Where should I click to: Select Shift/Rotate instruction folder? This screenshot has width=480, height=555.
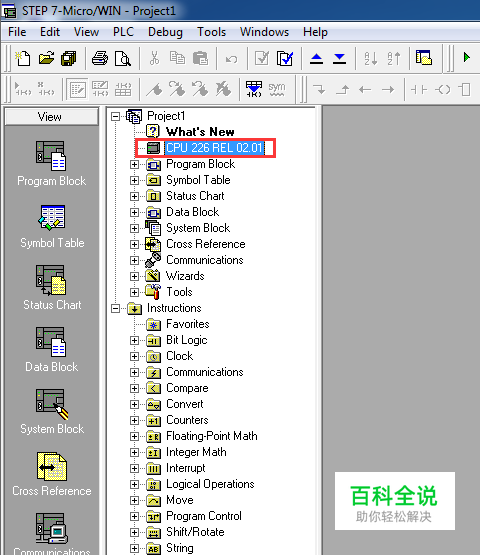tap(195, 532)
